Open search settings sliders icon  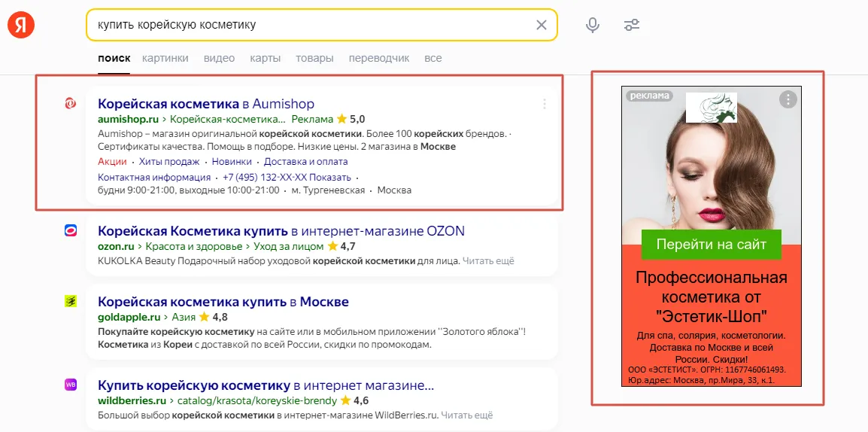(631, 25)
